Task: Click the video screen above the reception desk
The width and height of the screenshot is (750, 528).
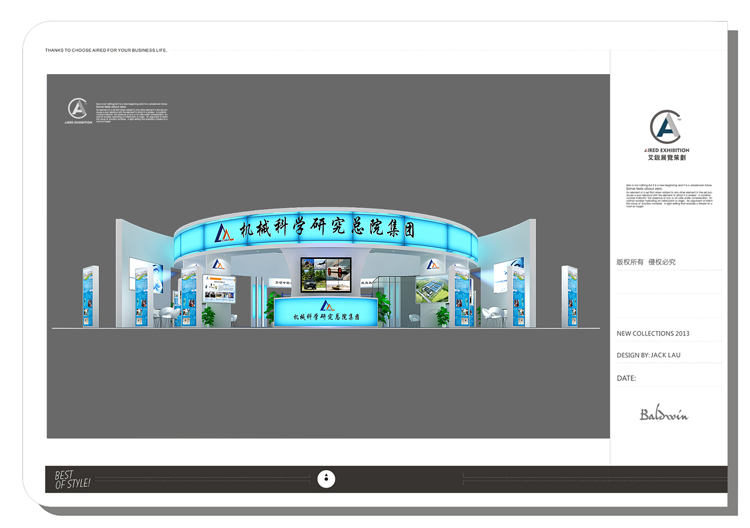Action: click(x=326, y=273)
